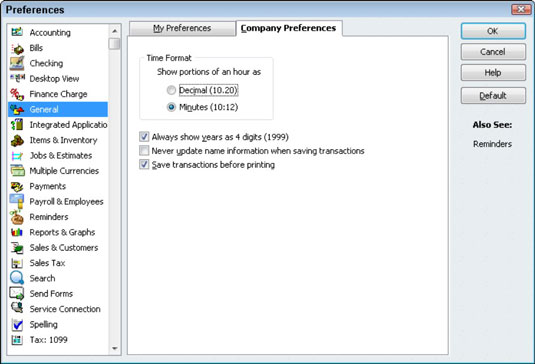Click the Accounting icon in the preferences list
Viewport: 535px width, 364px height.
[x=17, y=32]
